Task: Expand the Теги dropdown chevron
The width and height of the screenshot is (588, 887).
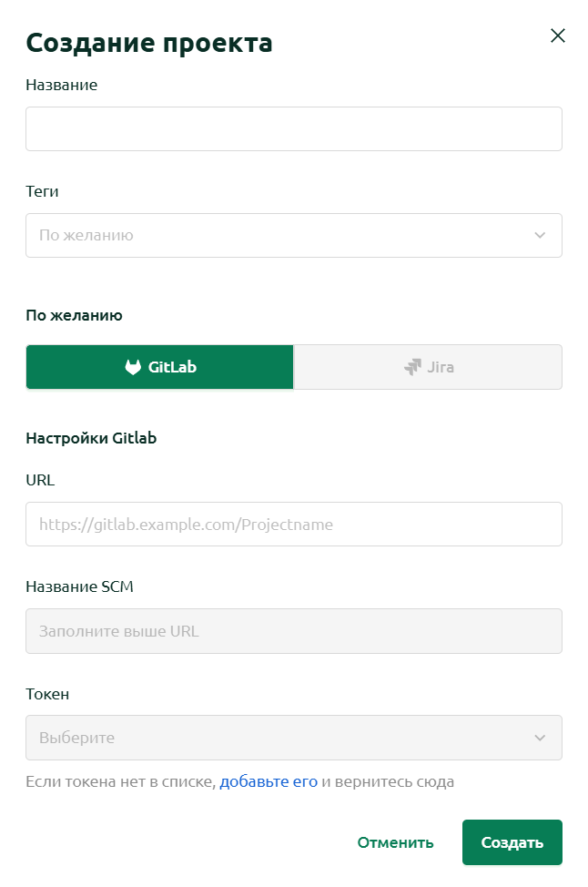Action: [x=540, y=235]
